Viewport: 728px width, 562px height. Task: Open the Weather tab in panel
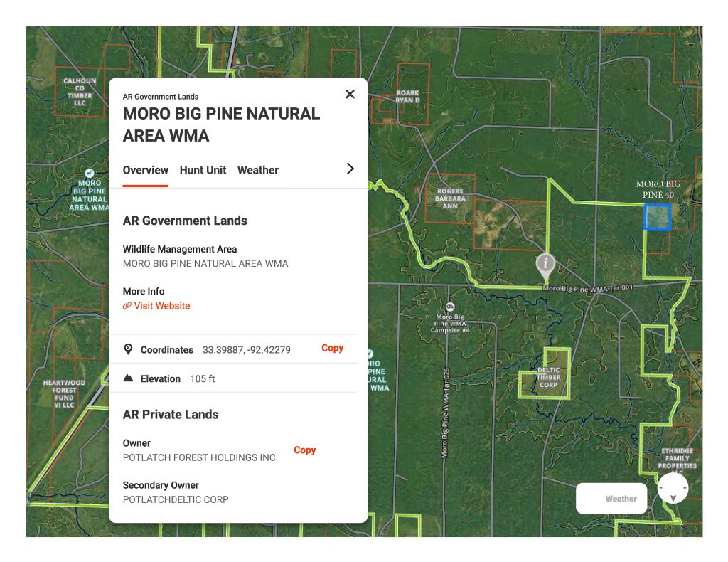(x=257, y=170)
